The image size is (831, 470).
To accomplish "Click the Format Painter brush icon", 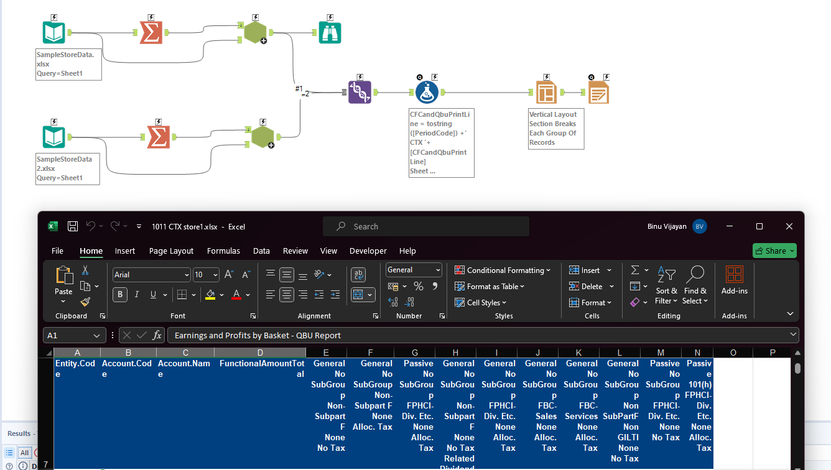I will [x=85, y=301].
